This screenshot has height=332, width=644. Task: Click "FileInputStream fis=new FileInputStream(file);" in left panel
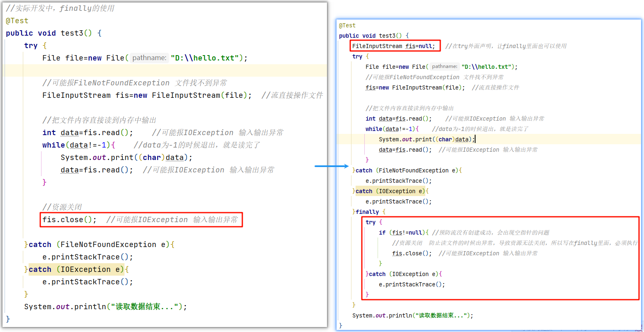point(147,95)
